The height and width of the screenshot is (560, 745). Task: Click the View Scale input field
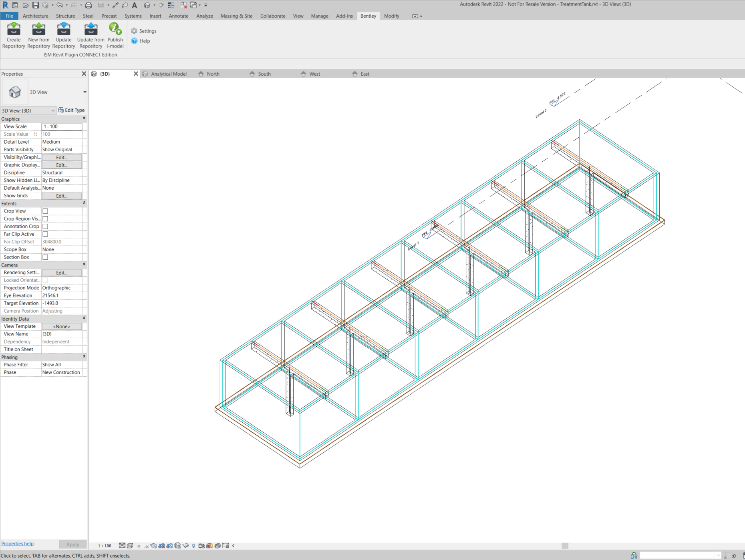pos(62,126)
